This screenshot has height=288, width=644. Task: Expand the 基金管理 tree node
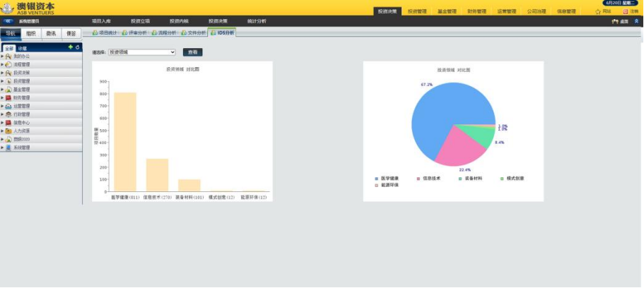(2, 90)
